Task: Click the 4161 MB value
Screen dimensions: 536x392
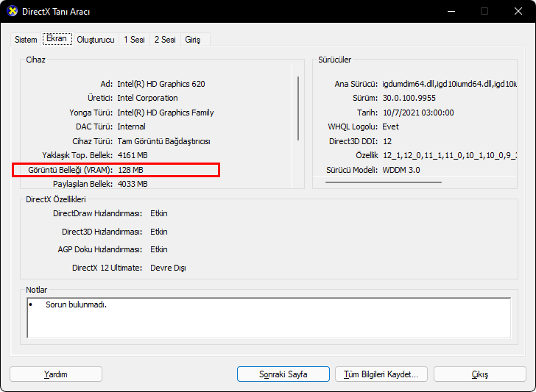Action: 133,155
